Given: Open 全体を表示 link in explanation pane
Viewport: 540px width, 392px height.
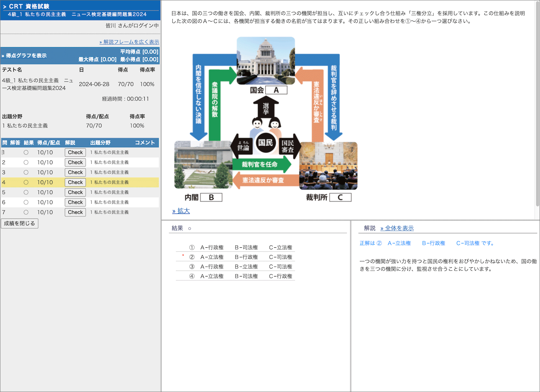Looking at the screenshot, I should point(397,228).
